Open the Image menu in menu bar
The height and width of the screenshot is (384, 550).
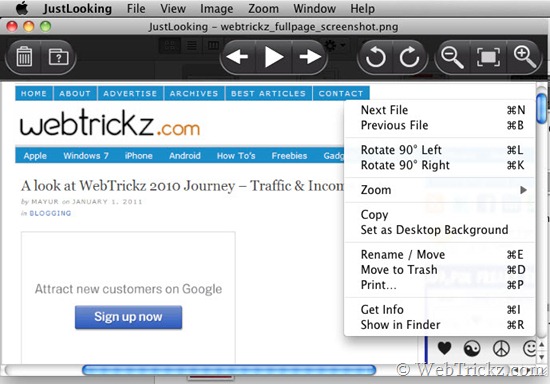216,8
